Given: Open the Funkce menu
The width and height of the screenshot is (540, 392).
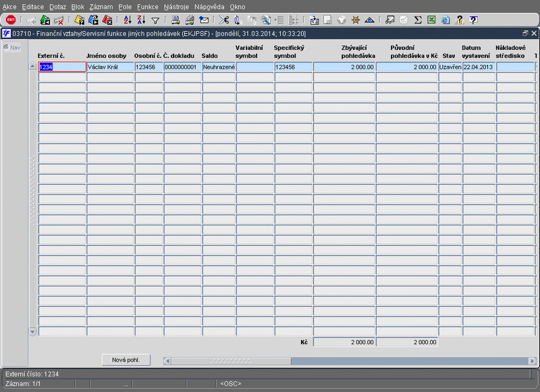Looking at the screenshot, I should 148,7.
